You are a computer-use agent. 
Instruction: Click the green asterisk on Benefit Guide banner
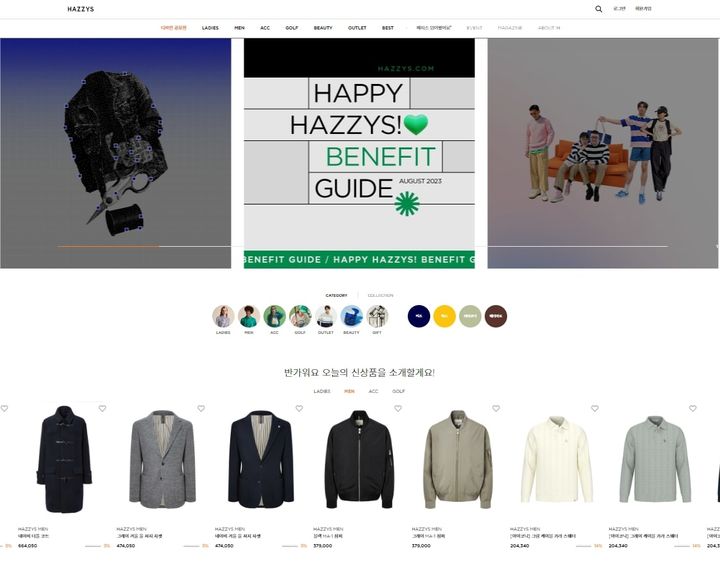pyautogui.click(x=406, y=204)
